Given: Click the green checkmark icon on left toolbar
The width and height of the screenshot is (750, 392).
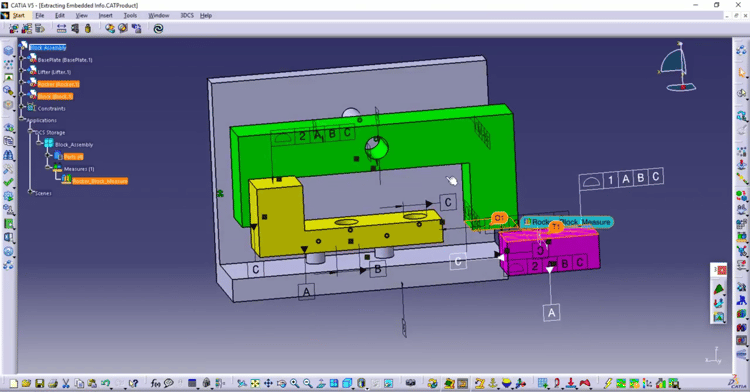Looking at the screenshot, I should [x=8, y=182].
